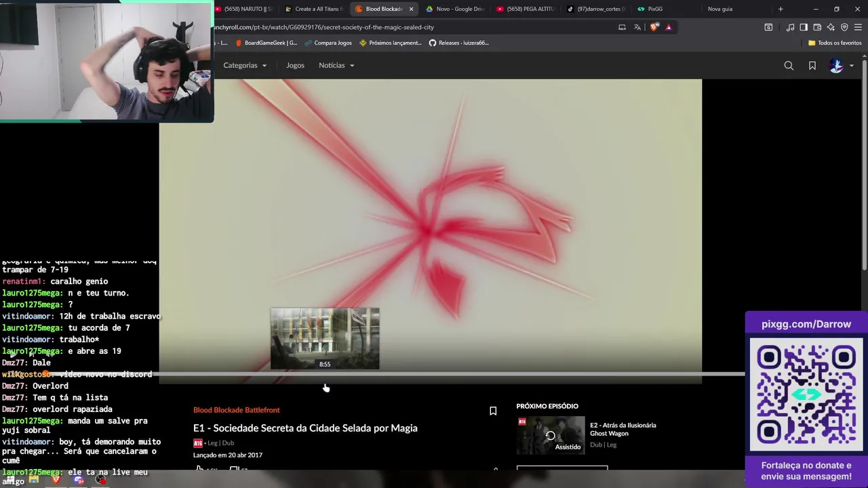Open E2 - Atrás da Ilusionária Ghost Wagon title
Image resolution: width=868 pixels, height=488 pixels.
pyautogui.click(x=623, y=429)
